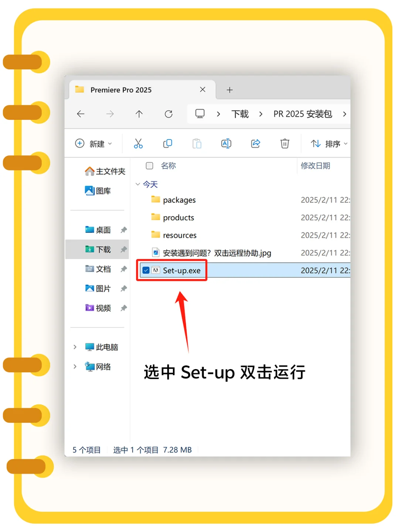Expand the 此电脑 tree item
The image size is (399, 532).
(75, 347)
